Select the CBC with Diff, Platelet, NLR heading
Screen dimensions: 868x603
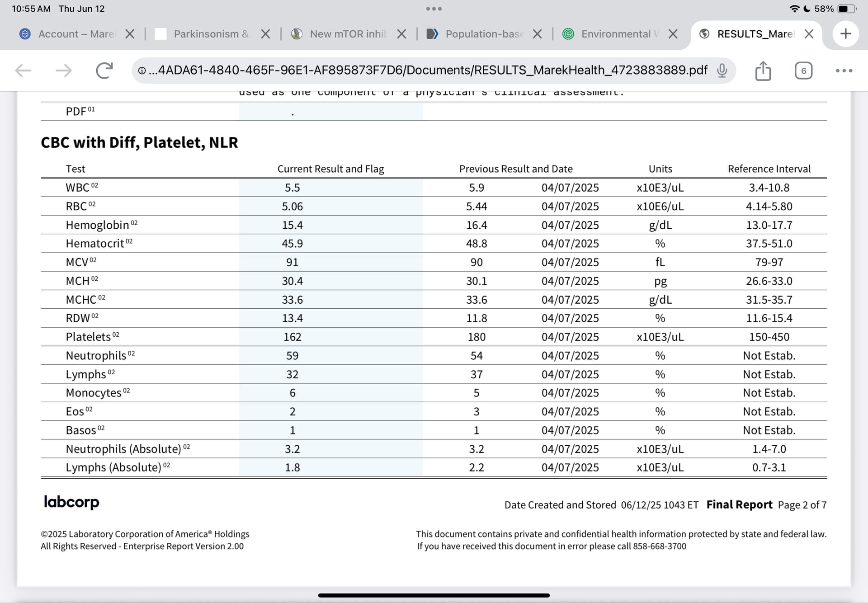[x=139, y=142]
